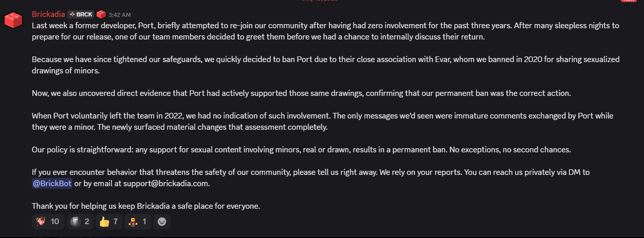The image size is (644, 238).
Task: Click the 3:42 AM message timestamp
Action: coord(120,15)
